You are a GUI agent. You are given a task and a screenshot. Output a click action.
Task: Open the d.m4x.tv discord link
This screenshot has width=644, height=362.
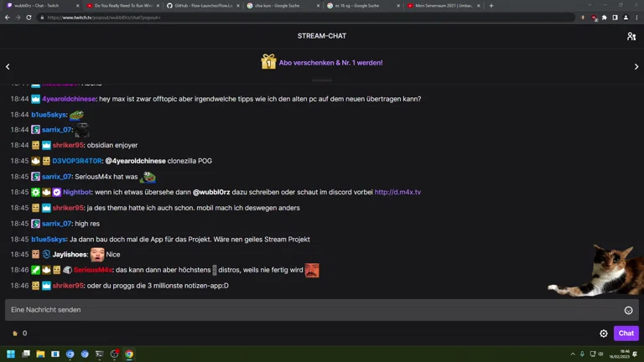click(x=397, y=192)
